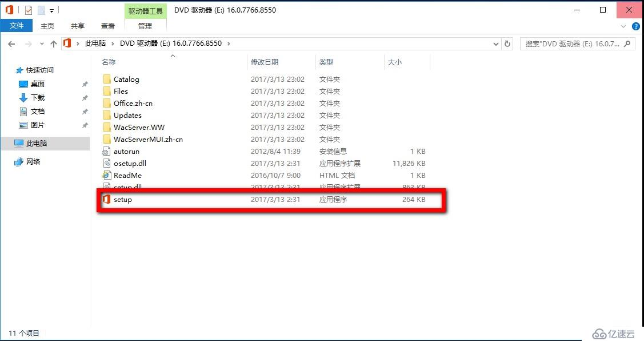The width and height of the screenshot is (644, 341).
Task: Open the Customize Quick Access Toolbar dropdown
Action: coord(52,11)
